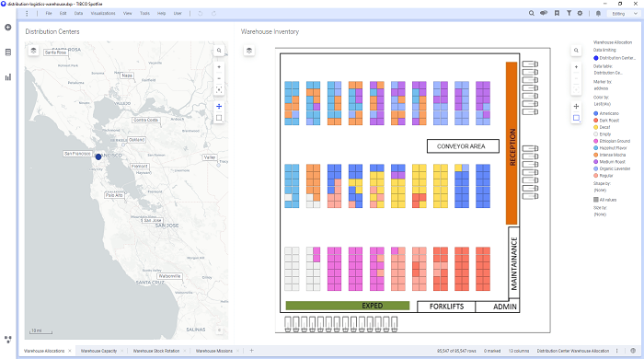Viewport: 644px width, 359px height.
Task: Click the globe icon in status bar
Action: (633, 351)
